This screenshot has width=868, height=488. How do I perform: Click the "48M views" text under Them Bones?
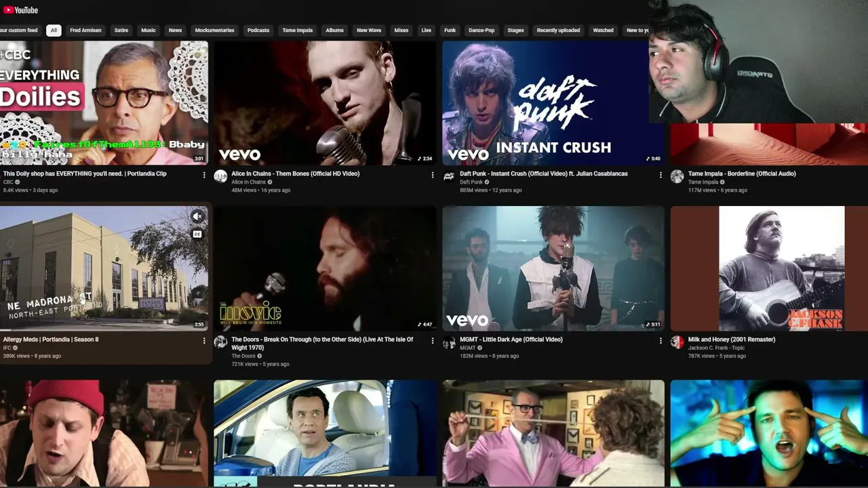243,190
